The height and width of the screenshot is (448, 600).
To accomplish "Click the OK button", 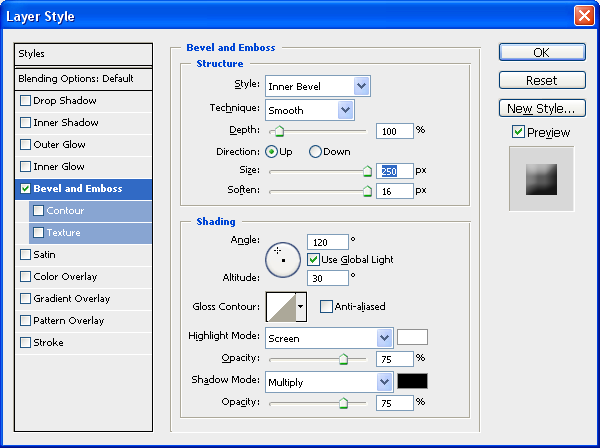I will tap(542, 52).
